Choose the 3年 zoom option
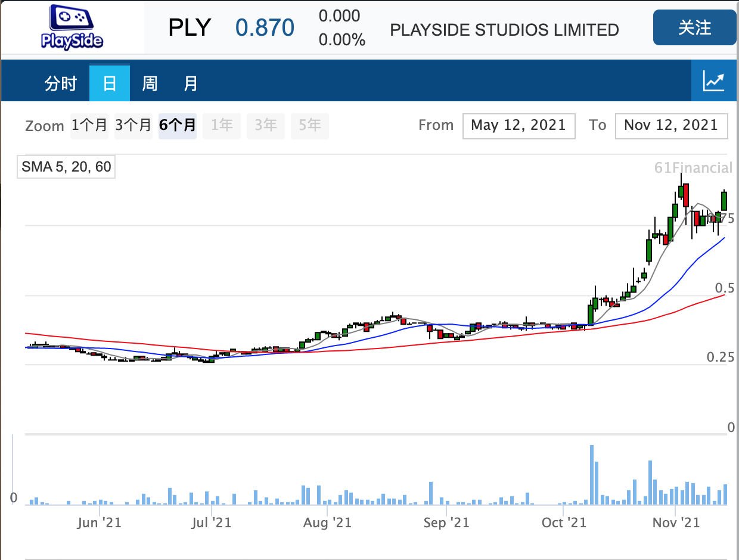 pos(266,125)
